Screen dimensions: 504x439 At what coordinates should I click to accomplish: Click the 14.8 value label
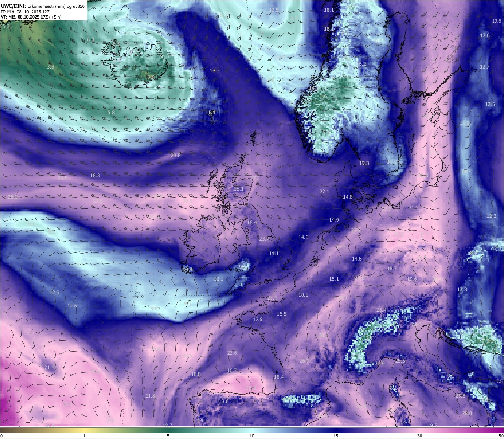click(x=348, y=197)
